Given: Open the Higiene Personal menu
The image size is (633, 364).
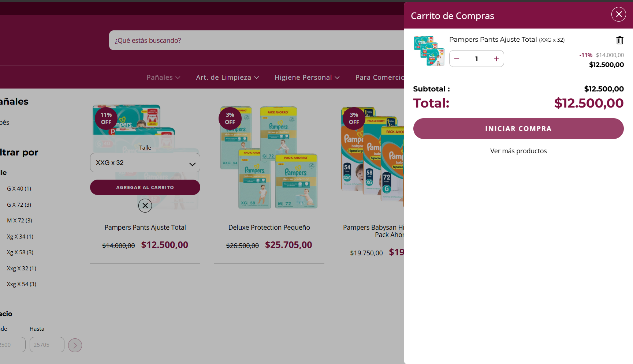Looking at the screenshot, I should coord(307,78).
